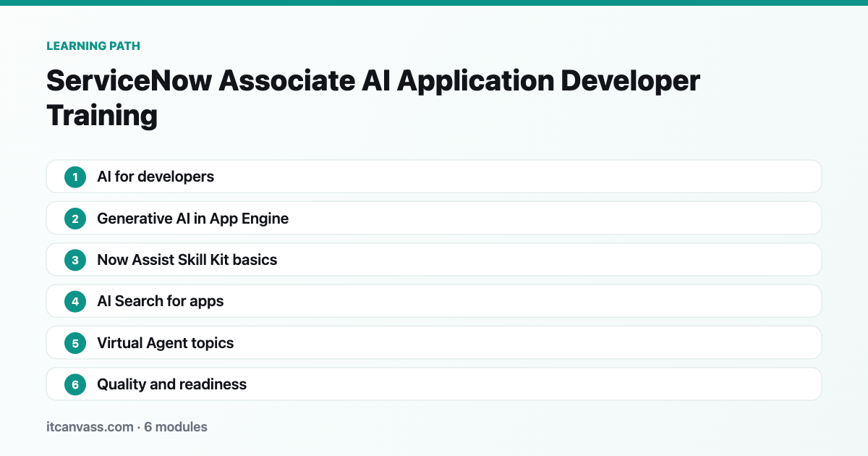868x456 pixels.
Task: Click the number 1 module badge
Action: [75, 177]
